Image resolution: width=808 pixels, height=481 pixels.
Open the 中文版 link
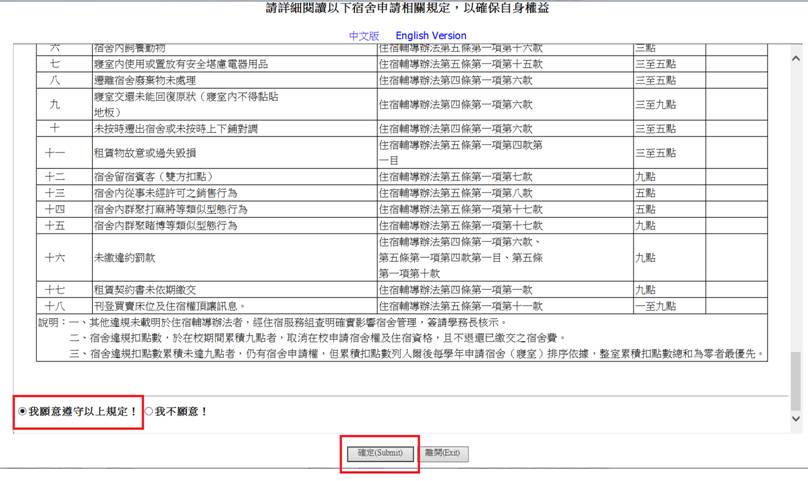pos(364,35)
